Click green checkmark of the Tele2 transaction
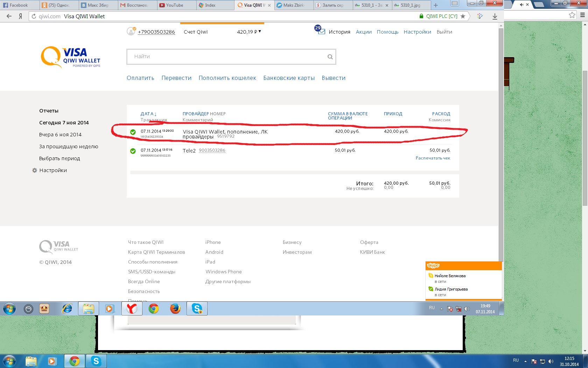 tap(133, 151)
